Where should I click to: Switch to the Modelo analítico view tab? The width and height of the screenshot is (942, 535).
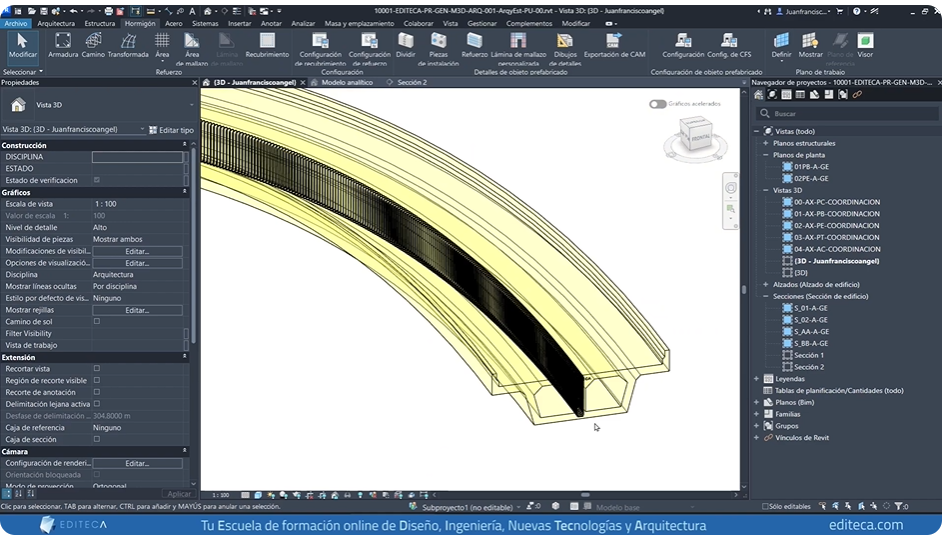click(x=346, y=83)
